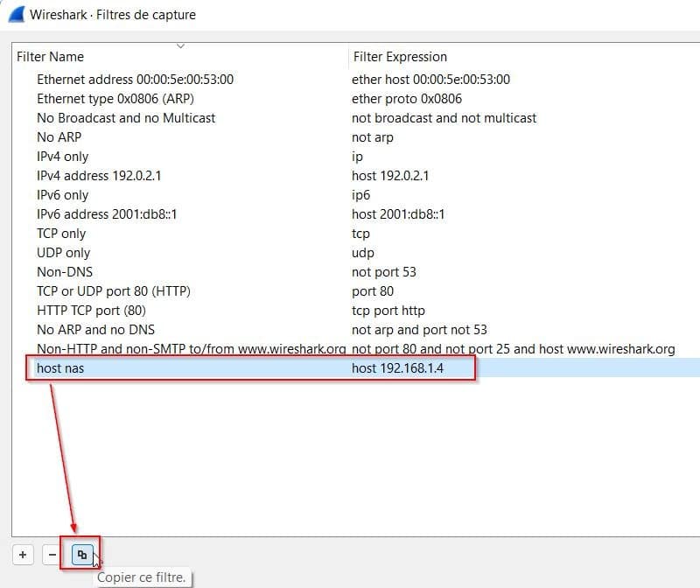Click the minus button to remove the filter
Image resolution: width=700 pixels, height=588 pixels.
point(52,555)
